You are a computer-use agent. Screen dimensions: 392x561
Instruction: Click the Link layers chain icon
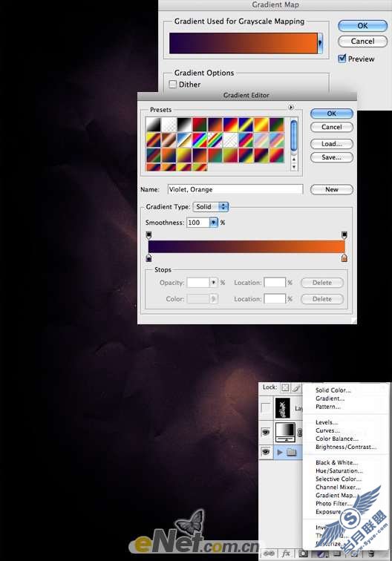coord(269,554)
